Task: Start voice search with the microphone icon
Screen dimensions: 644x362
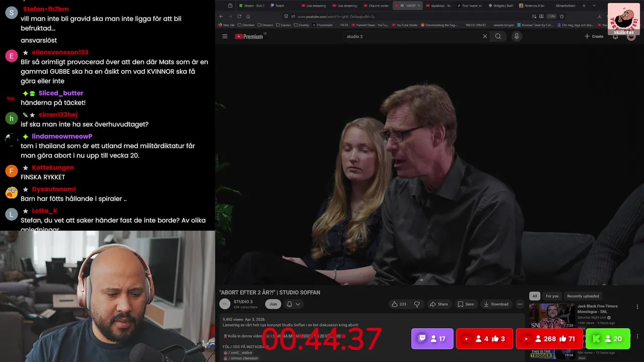Action: [x=516, y=36]
